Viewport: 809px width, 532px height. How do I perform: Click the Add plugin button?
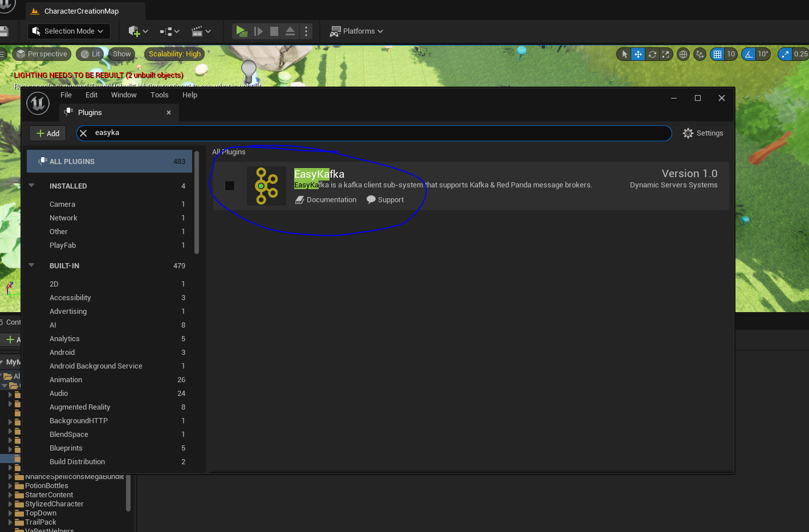click(x=48, y=133)
